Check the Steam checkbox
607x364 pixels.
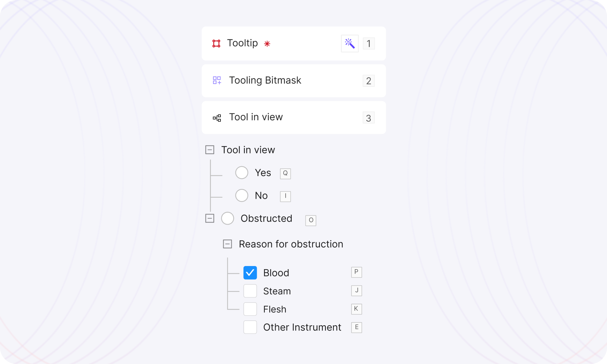(250, 291)
